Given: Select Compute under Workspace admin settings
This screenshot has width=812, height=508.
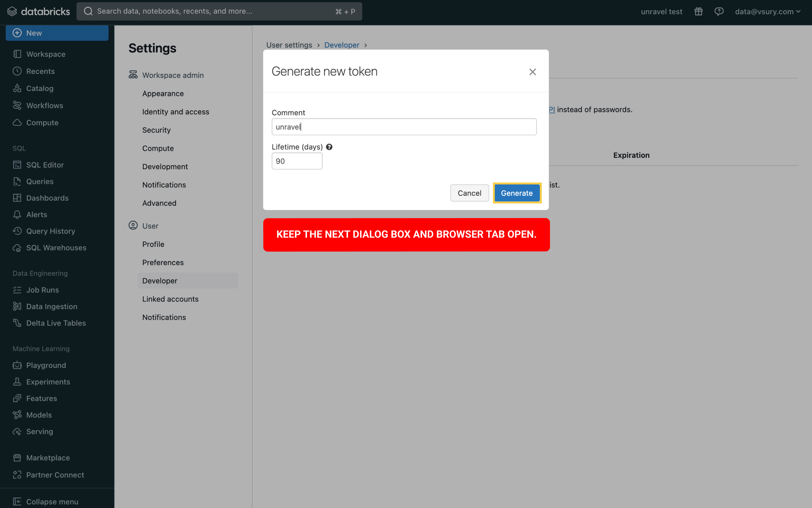Looking at the screenshot, I should click(x=158, y=148).
